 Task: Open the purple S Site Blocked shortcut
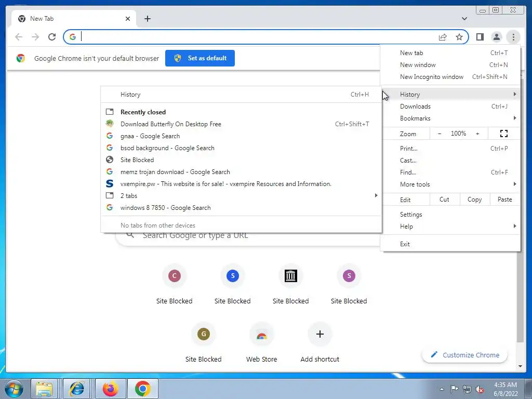[349, 276]
